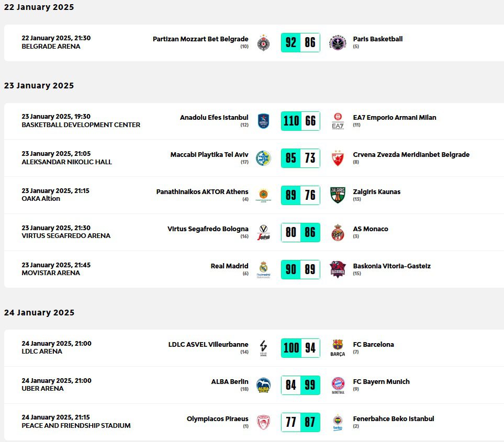Click the Real Madrid crest icon

pyautogui.click(x=263, y=269)
